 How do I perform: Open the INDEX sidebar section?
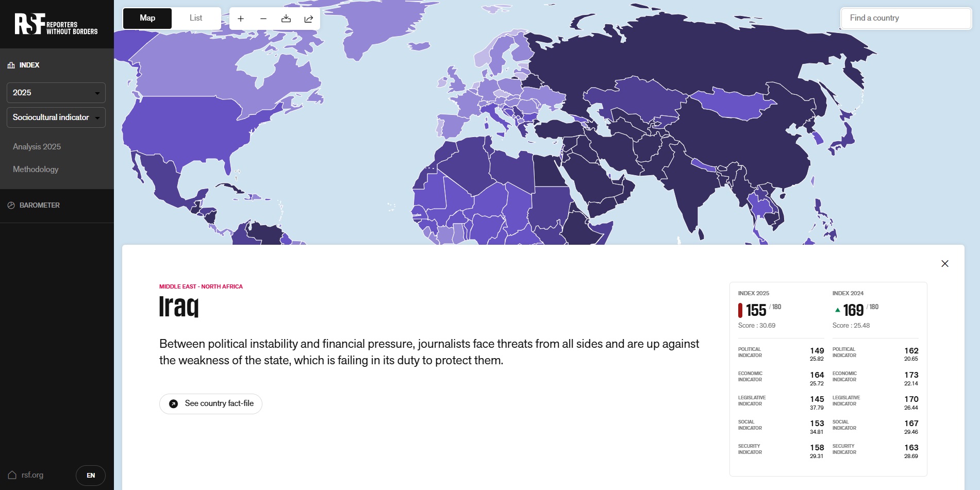[29, 65]
